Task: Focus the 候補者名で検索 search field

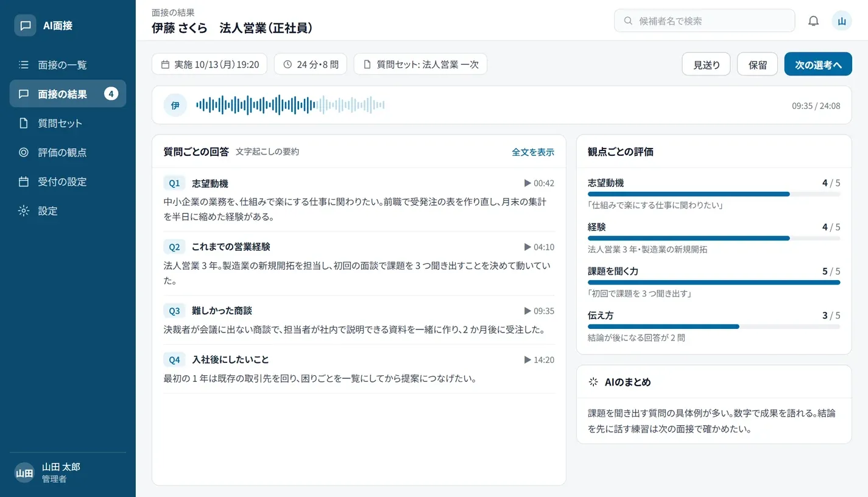Action: click(704, 21)
